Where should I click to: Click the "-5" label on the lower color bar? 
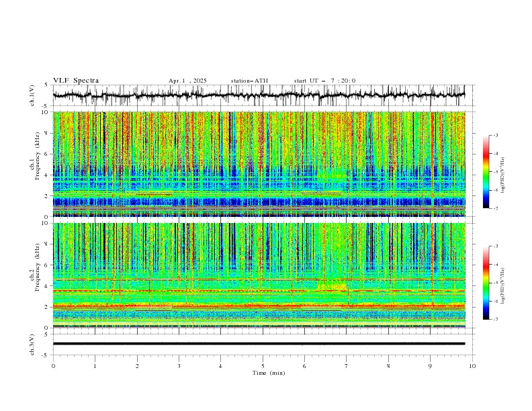click(x=496, y=283)
